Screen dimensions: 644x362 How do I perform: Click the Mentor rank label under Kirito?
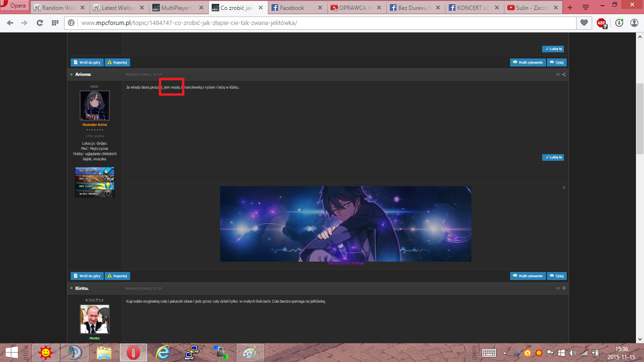(95, 338)
